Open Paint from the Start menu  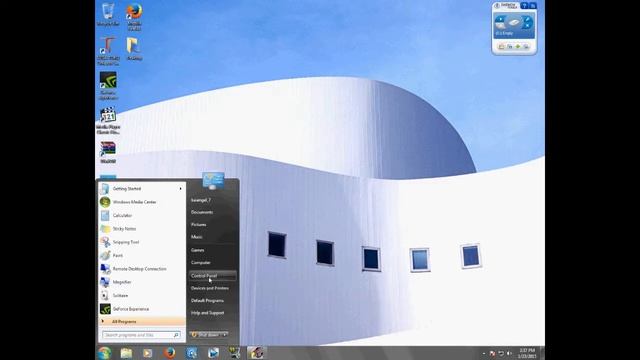(x=141, y=256)
